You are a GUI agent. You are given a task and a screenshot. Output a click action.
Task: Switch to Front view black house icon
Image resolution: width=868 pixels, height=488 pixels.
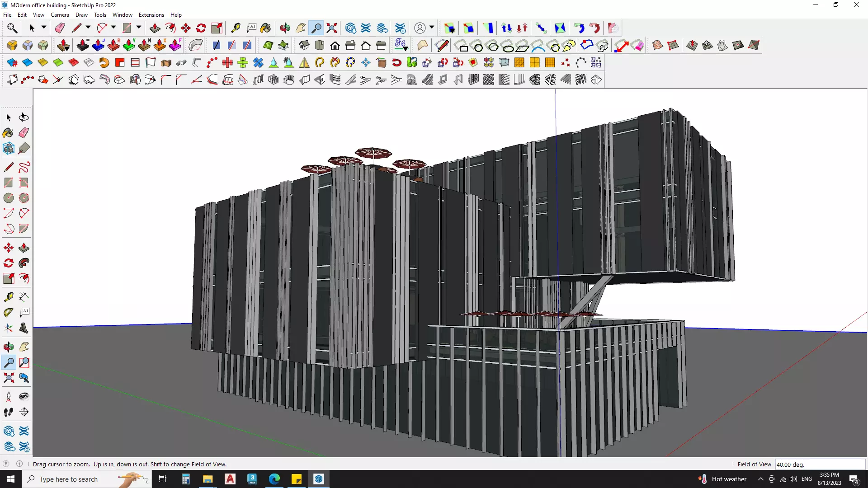coord(335,45)
